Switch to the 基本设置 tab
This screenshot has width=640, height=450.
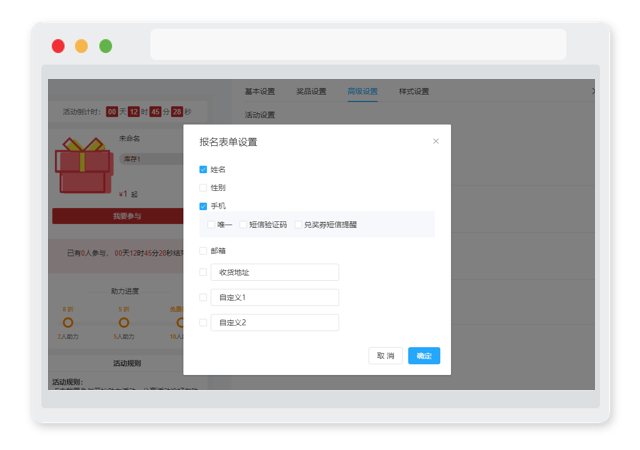(260, 91)
